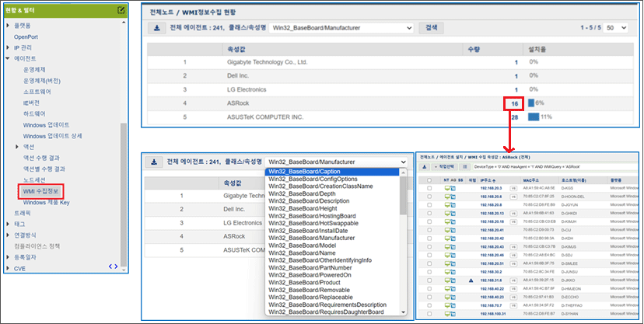The width and height of the screenshot is (644, 324).
Task: Click the download icon in the bottom-left panel
Action: [x=153, y=162]
